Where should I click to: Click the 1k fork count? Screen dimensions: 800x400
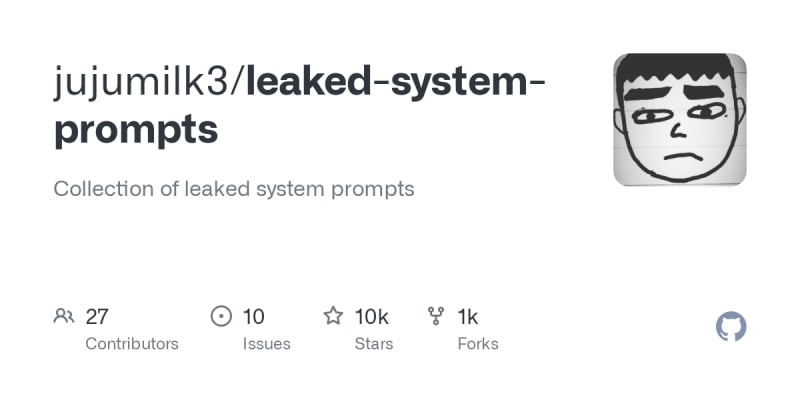coord(467,317)
